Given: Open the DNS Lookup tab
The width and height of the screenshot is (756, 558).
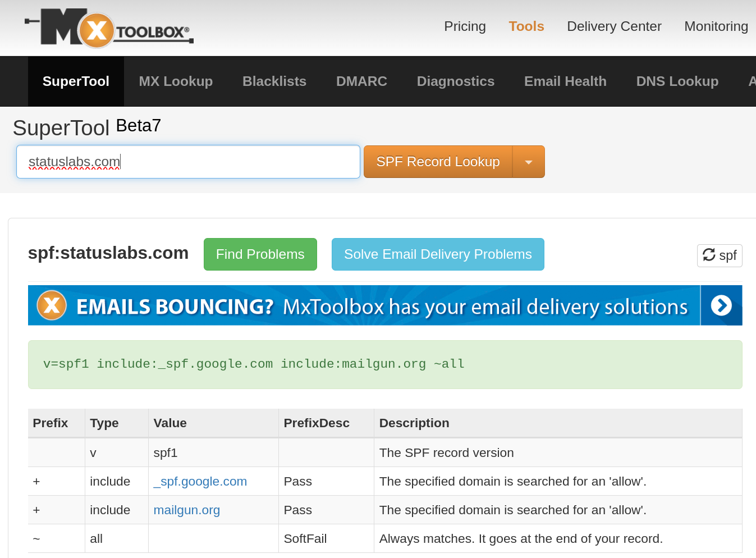Looking at the screenshot, I should click(677, 81).
